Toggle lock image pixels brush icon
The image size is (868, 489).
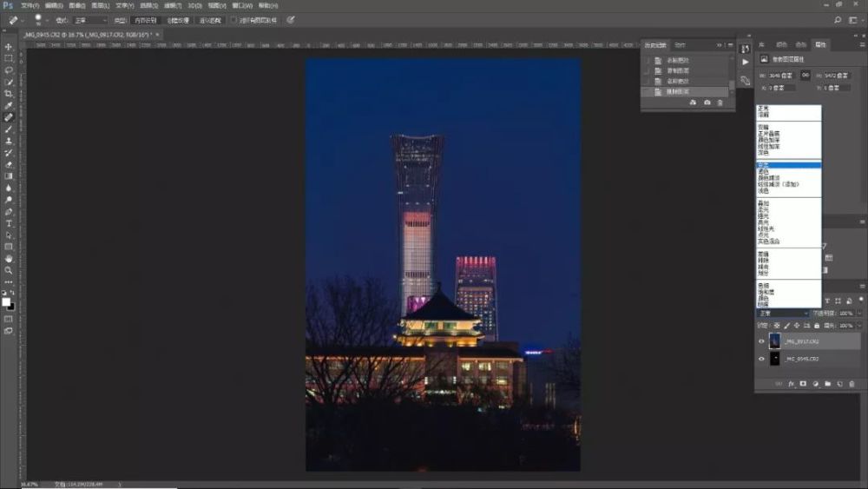coord(786,326)
